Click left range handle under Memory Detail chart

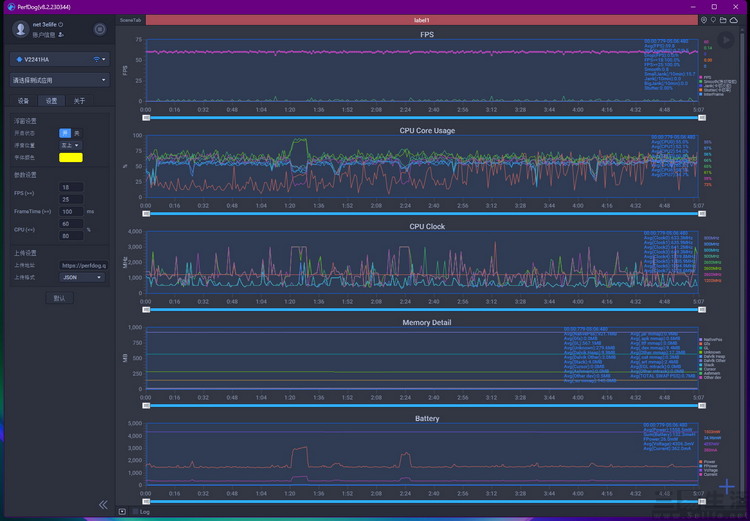click(x=146, y=406)
